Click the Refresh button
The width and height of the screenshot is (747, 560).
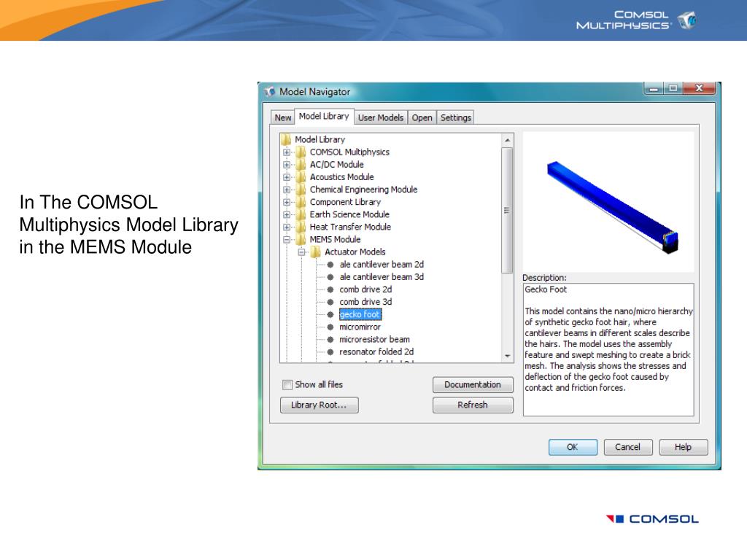pos(473,405)
